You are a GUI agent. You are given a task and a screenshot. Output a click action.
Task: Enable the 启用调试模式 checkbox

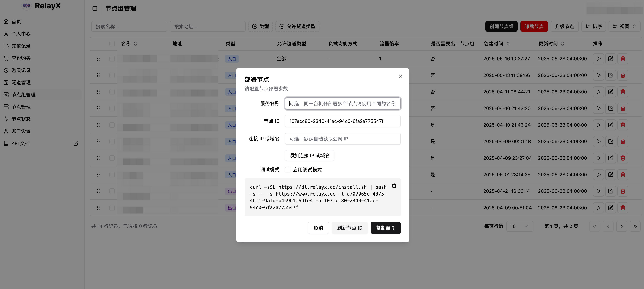[288, 170]
